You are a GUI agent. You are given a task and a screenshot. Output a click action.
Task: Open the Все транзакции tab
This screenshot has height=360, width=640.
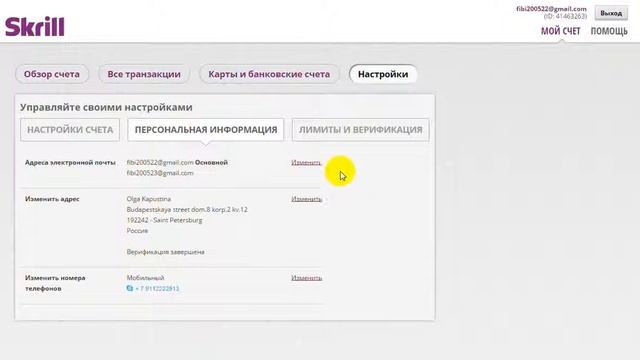[144, 74]
